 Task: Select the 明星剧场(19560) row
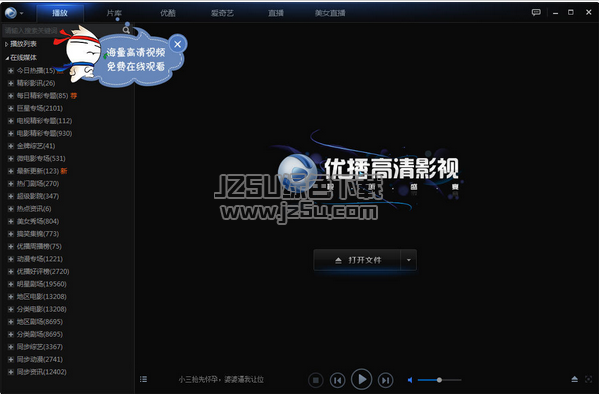click(42, 284)
